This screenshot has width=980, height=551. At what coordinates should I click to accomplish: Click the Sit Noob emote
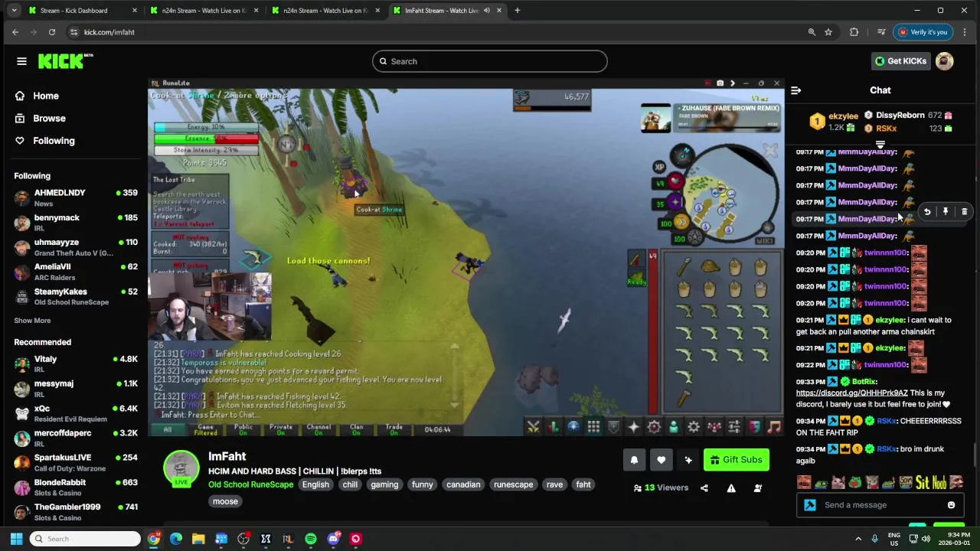pyautogui.click(x=931, y=482)
